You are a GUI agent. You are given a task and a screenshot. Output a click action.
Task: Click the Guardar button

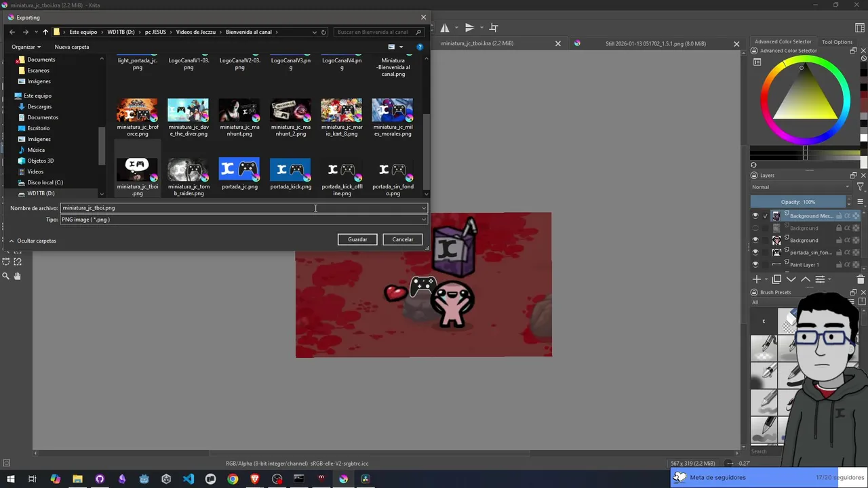point(357,239)
